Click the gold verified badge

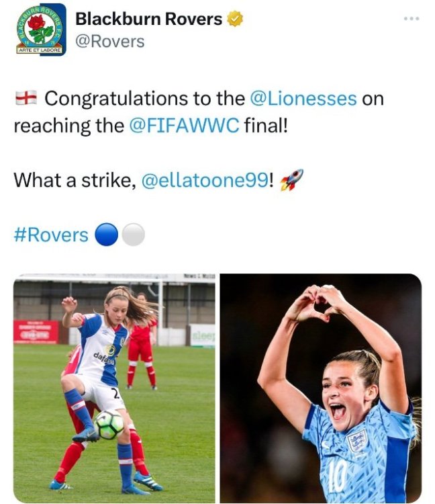[x=234, y=19]
